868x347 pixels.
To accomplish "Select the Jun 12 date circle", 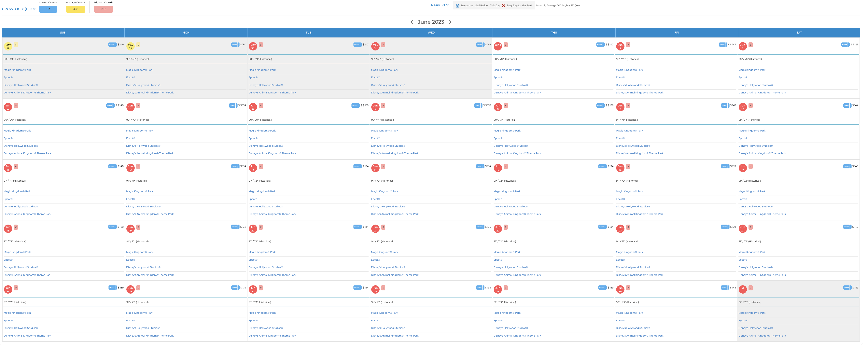I will coord(130,168).
